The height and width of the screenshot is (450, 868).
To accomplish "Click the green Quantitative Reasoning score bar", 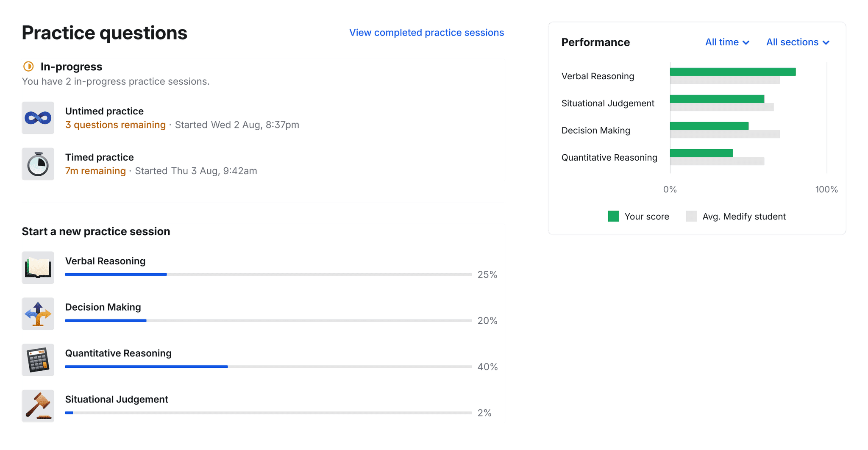I will pos(701,153).
